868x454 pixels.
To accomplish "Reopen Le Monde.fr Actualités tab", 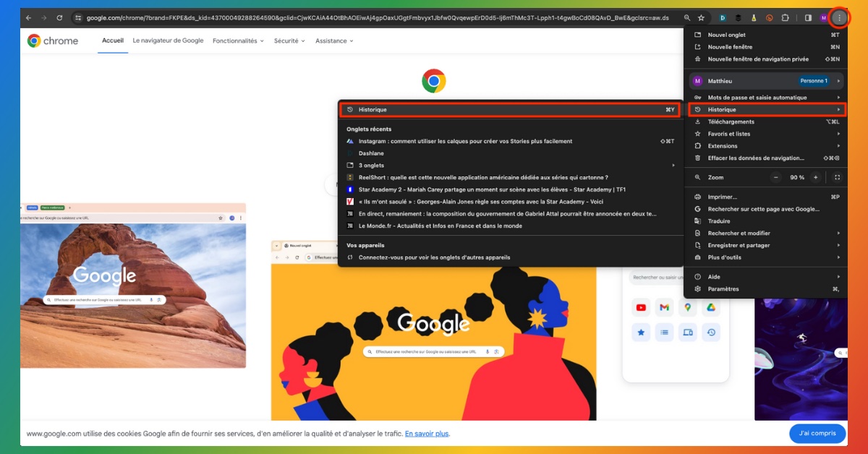I will [510, 226].
